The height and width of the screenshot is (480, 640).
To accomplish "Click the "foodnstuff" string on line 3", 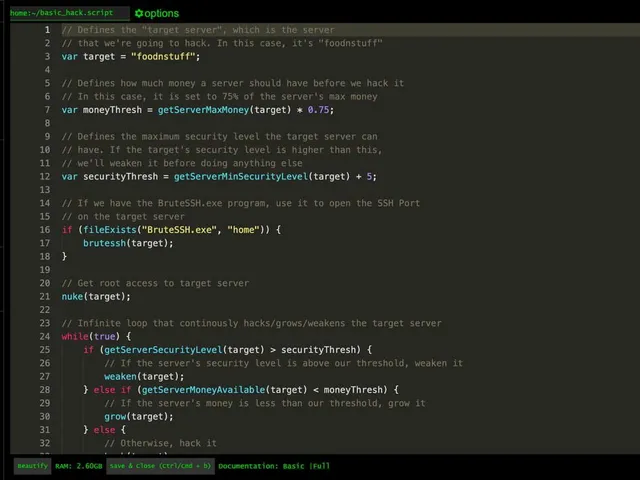I will pos(163,56).
